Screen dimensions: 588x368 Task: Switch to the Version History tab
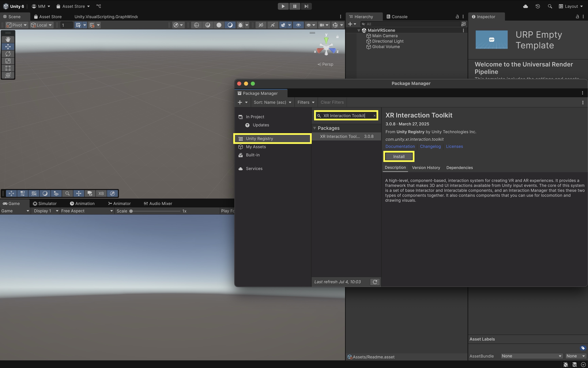(x=426, y=167)
